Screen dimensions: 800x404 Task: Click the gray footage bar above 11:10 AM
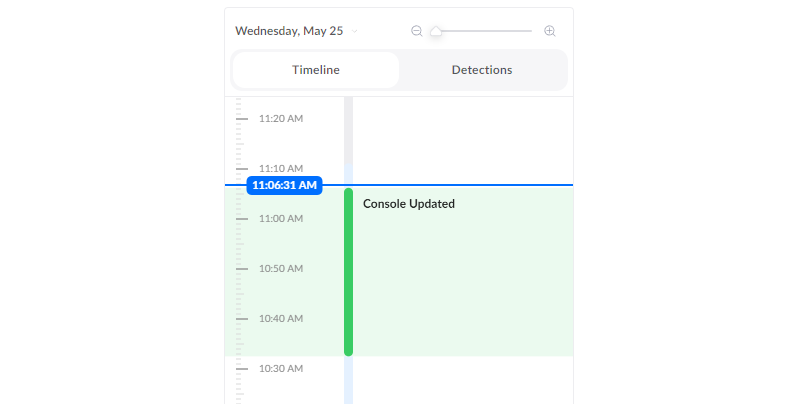[348, 130]
